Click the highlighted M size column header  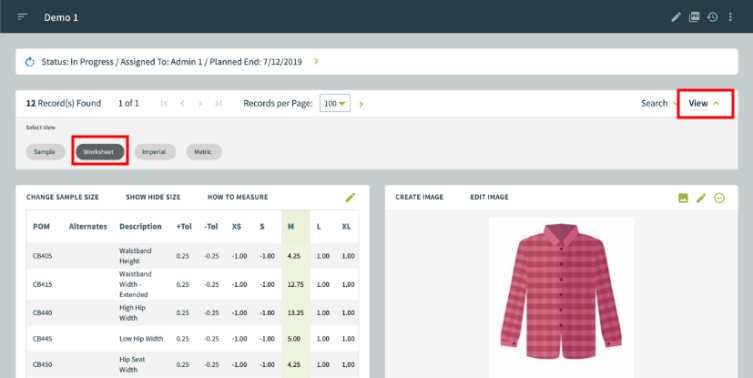291,226
